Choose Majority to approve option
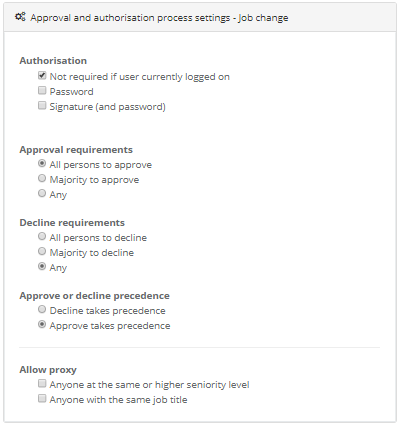 [x=42, y=178]
